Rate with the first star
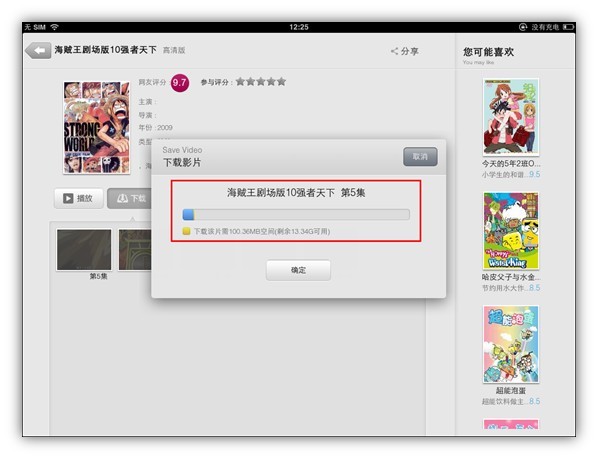This screenshot has height=459, width=598. click(240, 82)
